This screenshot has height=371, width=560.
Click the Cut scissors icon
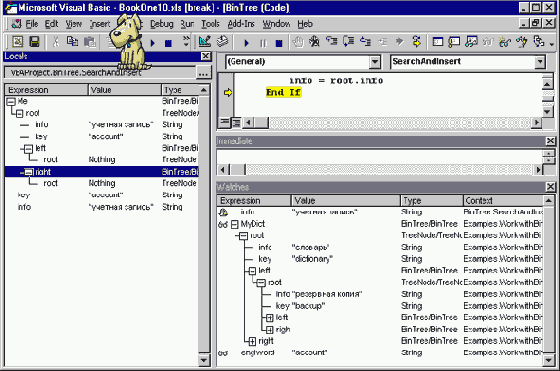pyautogui.click(x=56, y=42)
